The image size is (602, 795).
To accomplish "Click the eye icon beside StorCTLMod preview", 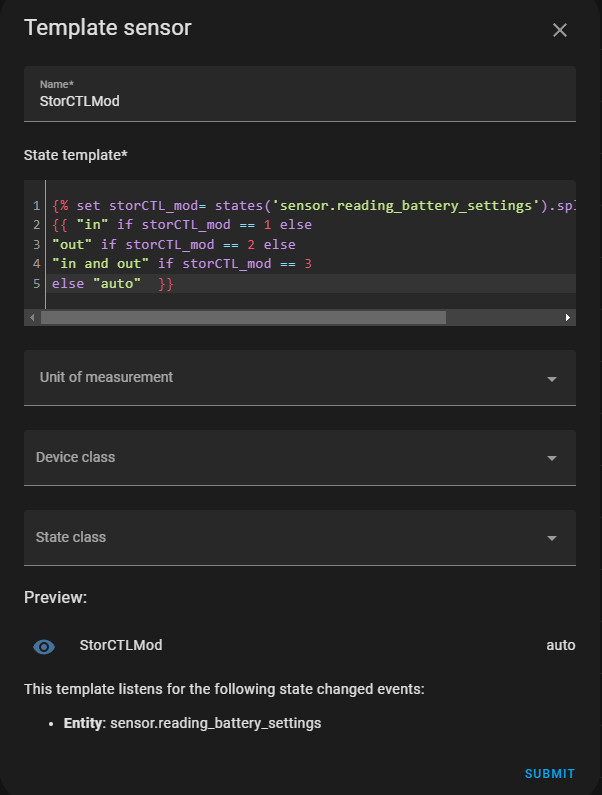I will [44, 646].
